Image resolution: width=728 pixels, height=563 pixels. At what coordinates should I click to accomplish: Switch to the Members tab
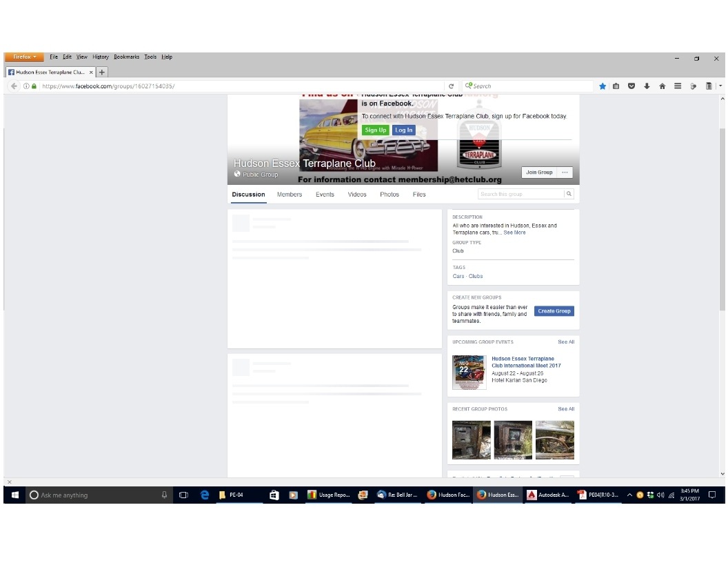click(x=290, y=195)
